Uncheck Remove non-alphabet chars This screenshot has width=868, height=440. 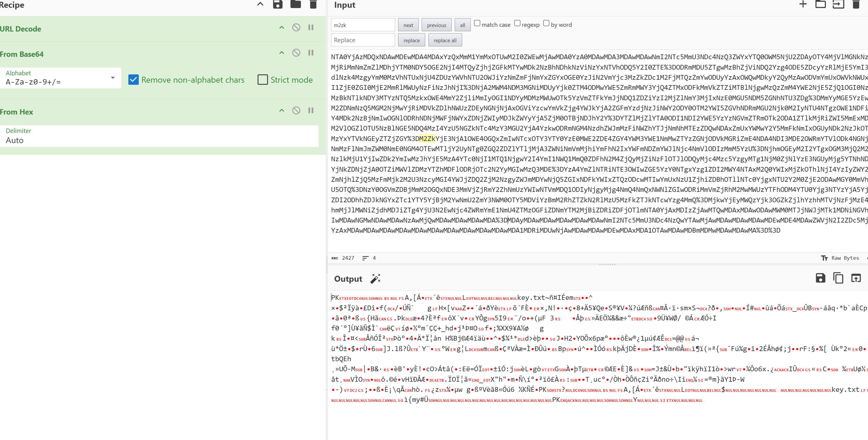pos(133,80)
